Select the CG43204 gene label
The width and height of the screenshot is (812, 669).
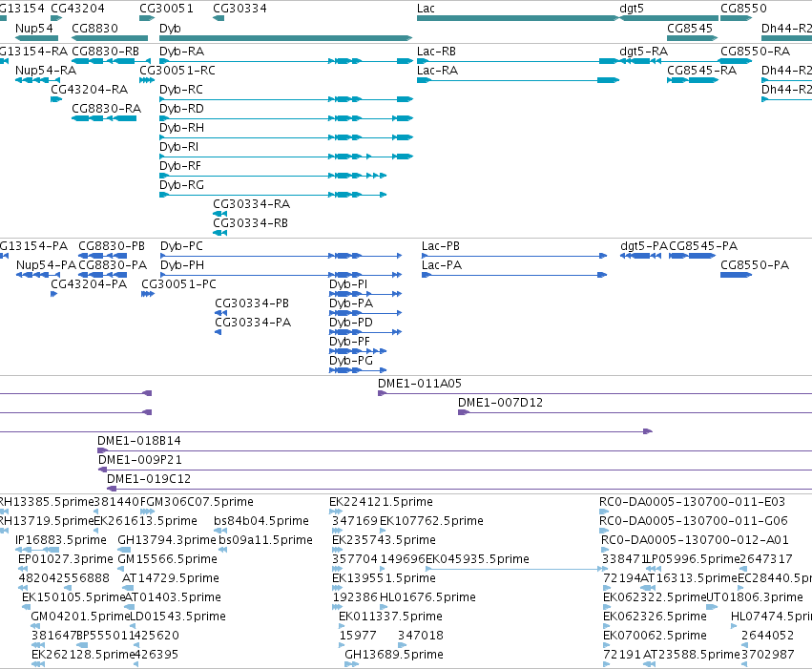tap(77, 9)
